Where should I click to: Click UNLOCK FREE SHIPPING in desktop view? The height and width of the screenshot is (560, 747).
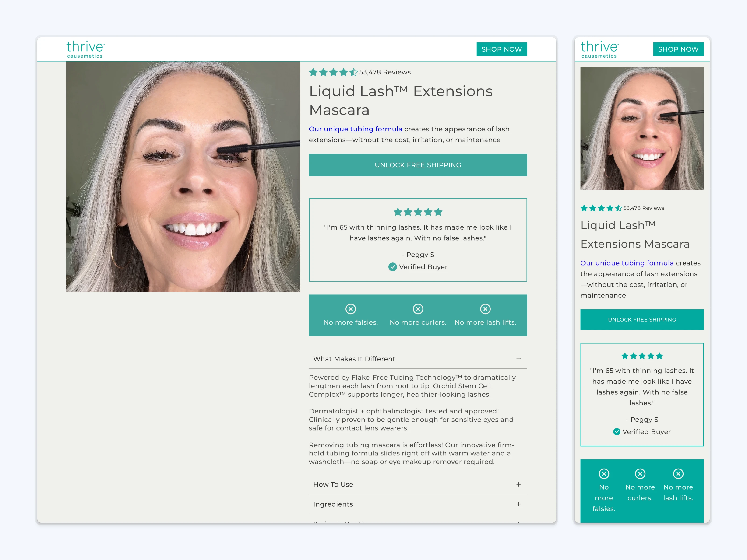tap(418, 165)
